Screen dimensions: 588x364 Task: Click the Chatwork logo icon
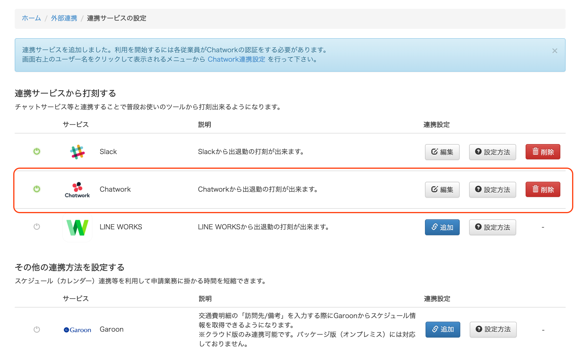click(77, 189)
